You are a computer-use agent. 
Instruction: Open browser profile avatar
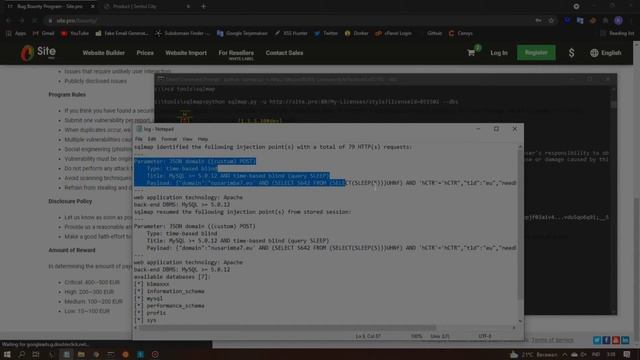[x=618, y=20]
